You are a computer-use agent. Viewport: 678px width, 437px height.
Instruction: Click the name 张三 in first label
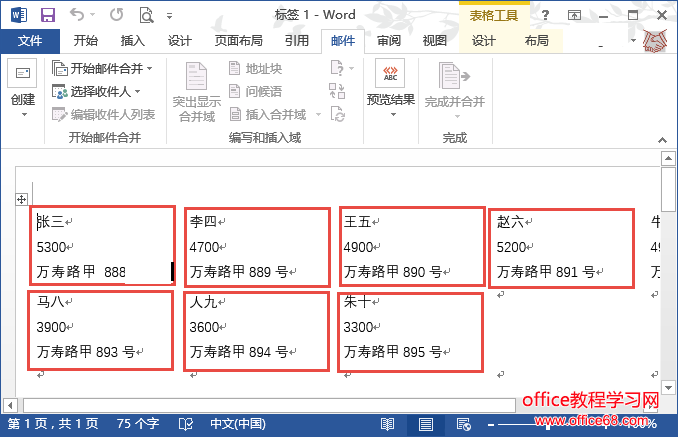50,222
